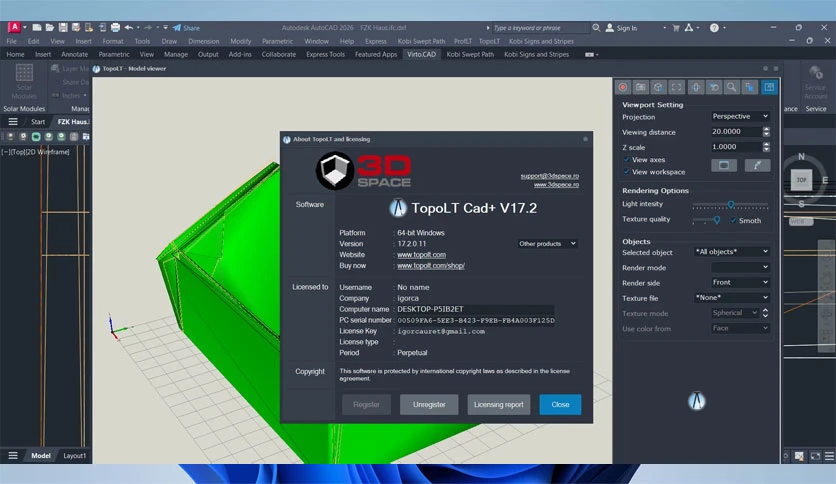836x484 pixels.
Task: Click the camera snapshot icon in viewer toolbar
Action: point(641,87)
